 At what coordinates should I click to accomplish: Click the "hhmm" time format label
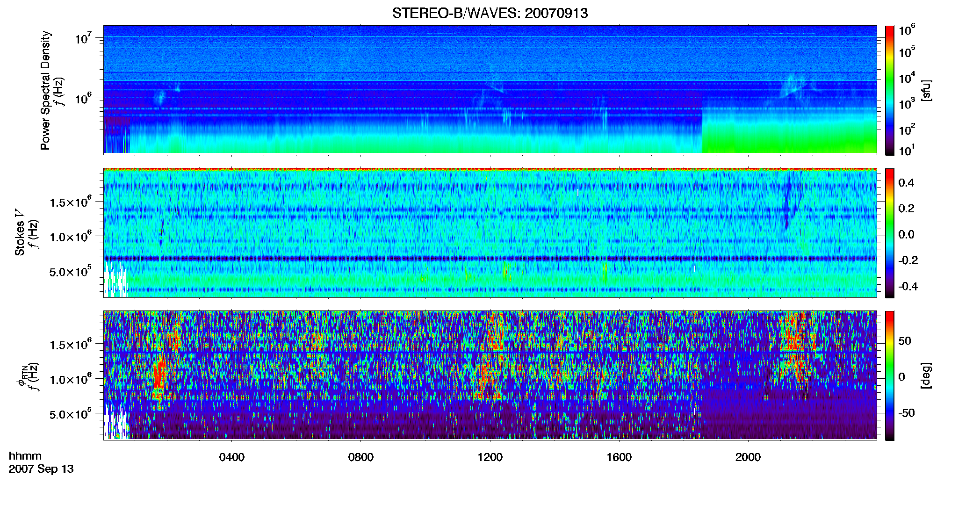coord(25,456)
